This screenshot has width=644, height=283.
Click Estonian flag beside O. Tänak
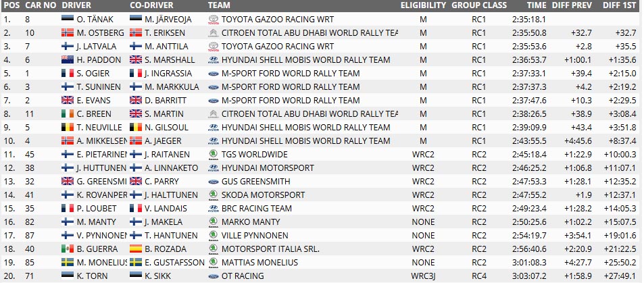point(68,20)
